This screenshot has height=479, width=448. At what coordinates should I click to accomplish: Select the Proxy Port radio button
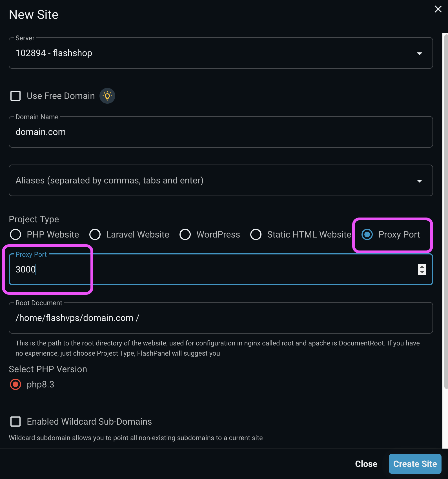(x=367, y=234)
